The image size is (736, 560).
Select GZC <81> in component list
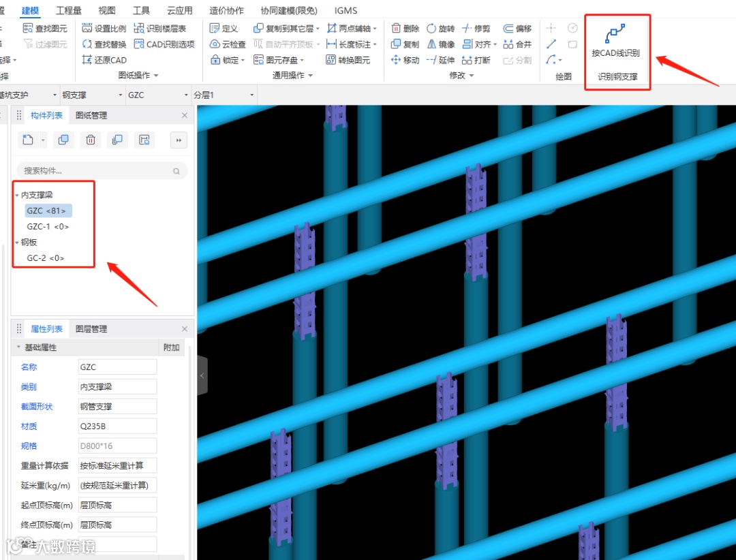pyautogui.click(x=48, y=211)
